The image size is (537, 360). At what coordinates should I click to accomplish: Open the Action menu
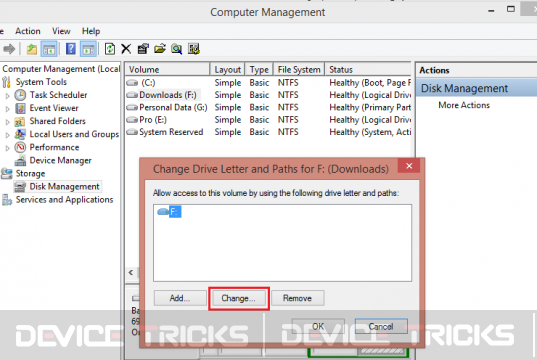click(x=28, y=31)
